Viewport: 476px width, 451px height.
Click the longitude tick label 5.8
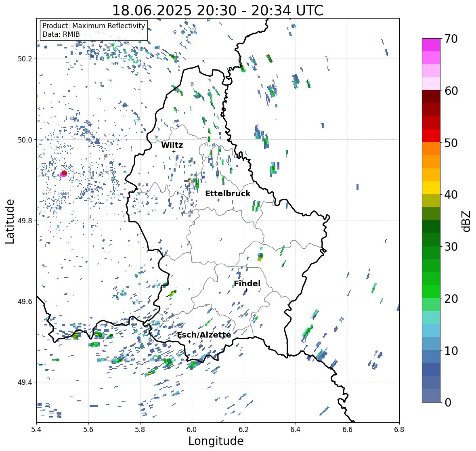[x=140, y=430]
